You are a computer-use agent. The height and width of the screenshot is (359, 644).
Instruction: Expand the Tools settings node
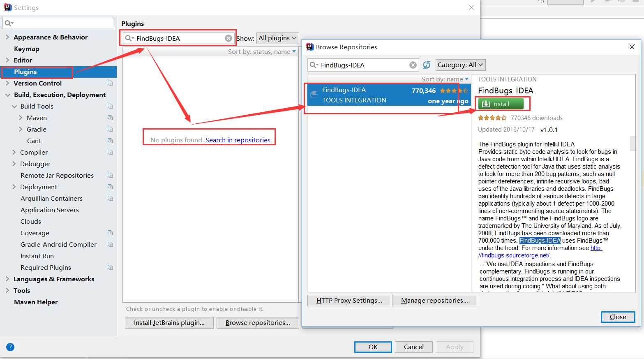coord(7,290)
